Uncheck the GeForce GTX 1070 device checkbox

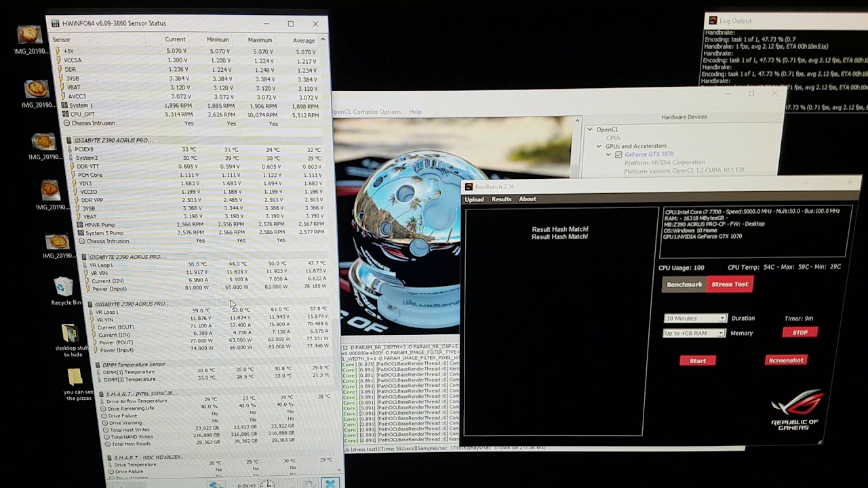click(618, 155)
